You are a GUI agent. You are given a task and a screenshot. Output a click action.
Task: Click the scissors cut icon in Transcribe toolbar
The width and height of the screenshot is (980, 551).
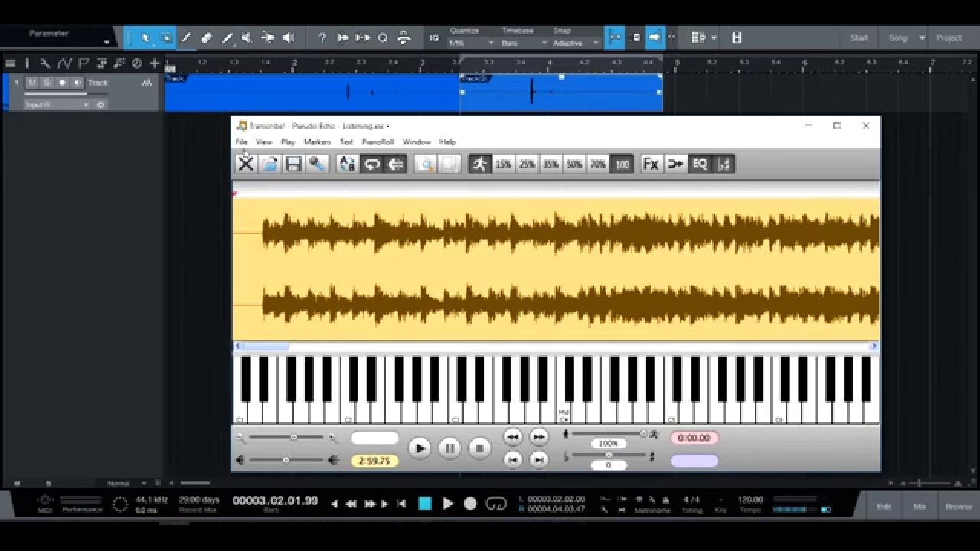(246, 164)
